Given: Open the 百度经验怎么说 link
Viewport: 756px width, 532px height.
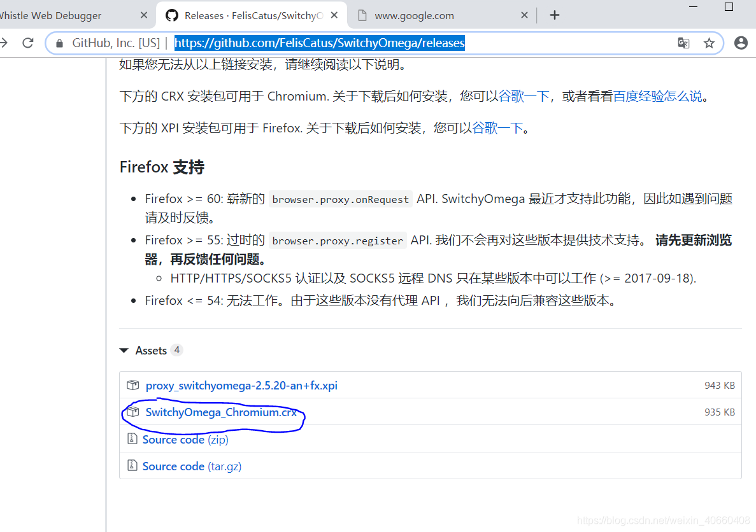Looking at the screenshot, I should (x=658, y=96).
